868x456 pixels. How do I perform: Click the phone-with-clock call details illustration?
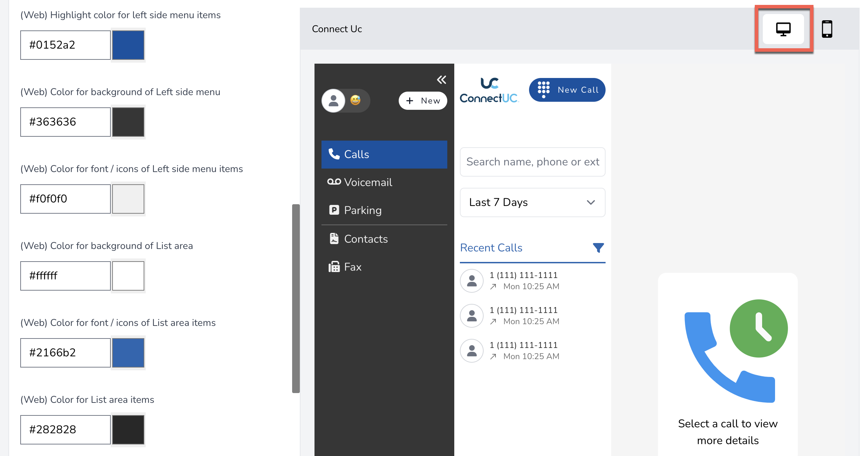coord(736,351)
